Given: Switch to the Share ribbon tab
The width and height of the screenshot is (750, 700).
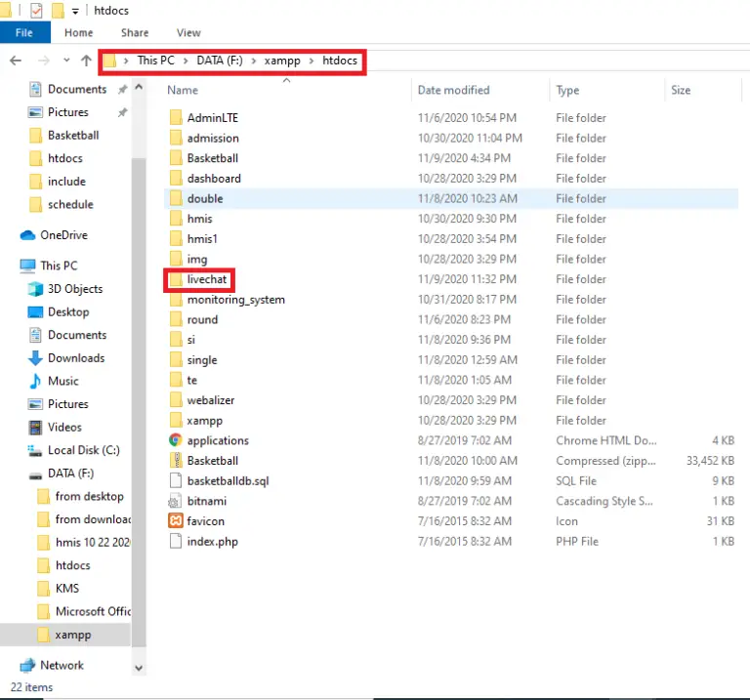Looking at the screenshot, I should (135, 32).
